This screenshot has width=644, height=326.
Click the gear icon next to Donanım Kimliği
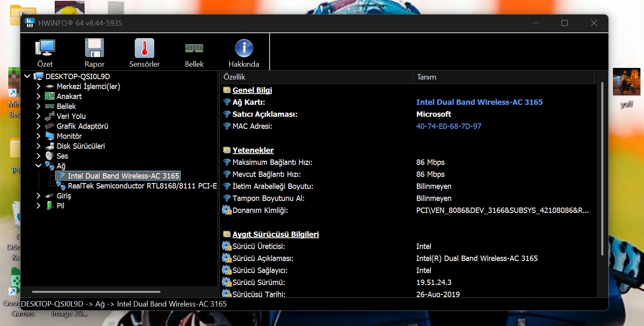tap(227, 210)
